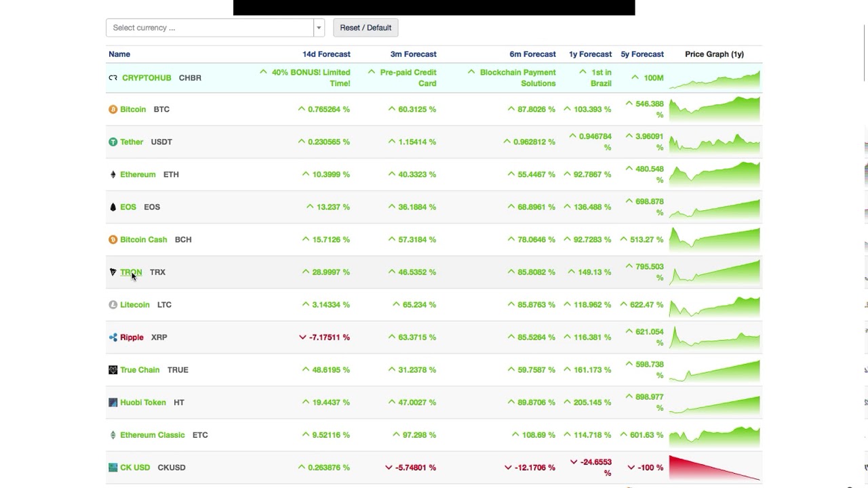This screenshot has width=868, height=488.
Task: Click the Ethereum Classic logo icon
Action: pos(113,434)
